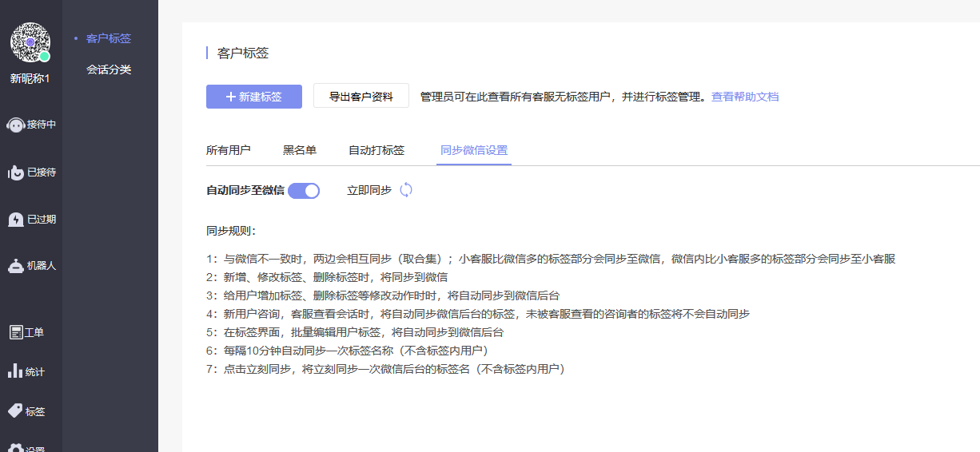This screenshot has width=980, height=452.
Task: Switch to the 黑名单 tab
Action: click(300, 150)
